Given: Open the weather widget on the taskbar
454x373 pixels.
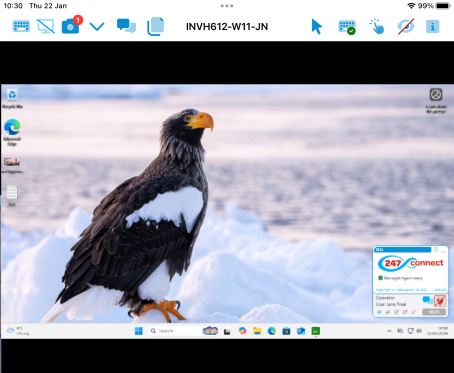Looking at the screenshot, I should click(x=18, y=331).
